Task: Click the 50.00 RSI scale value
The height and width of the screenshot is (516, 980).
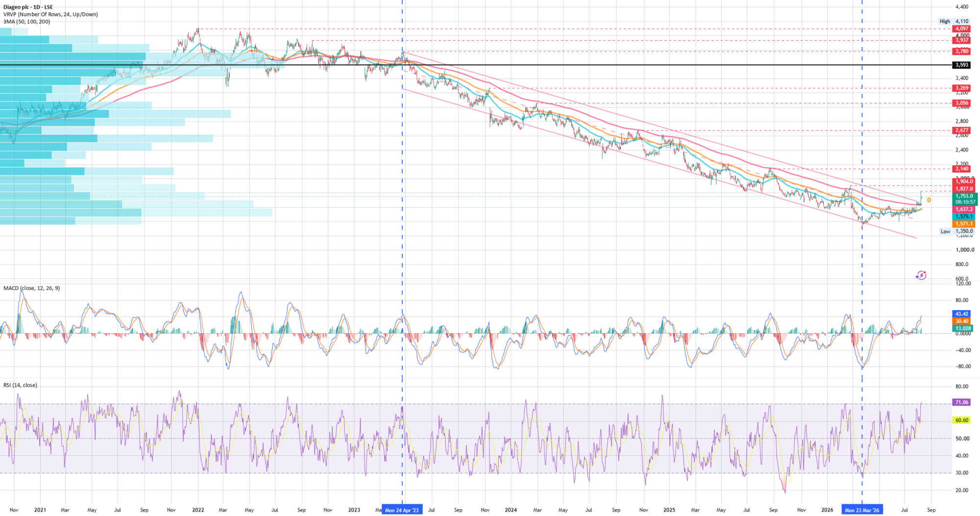Action: (x=962, y=439)
